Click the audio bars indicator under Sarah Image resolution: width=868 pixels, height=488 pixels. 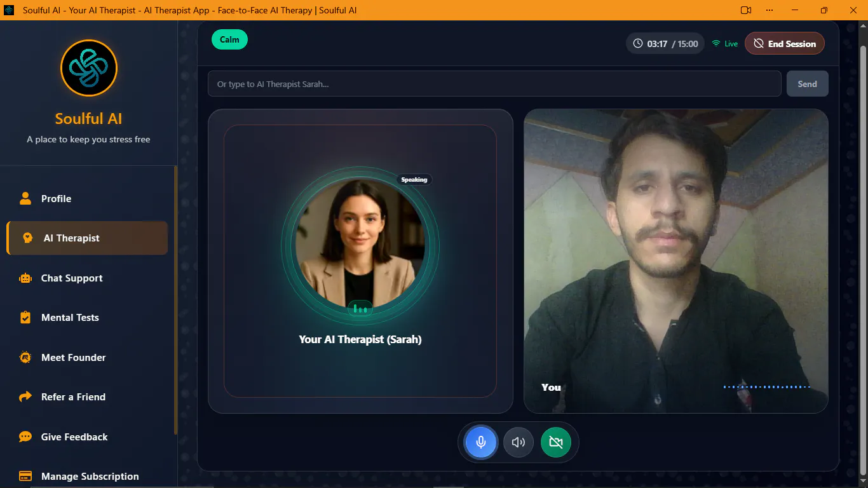(x=360, y=308)
